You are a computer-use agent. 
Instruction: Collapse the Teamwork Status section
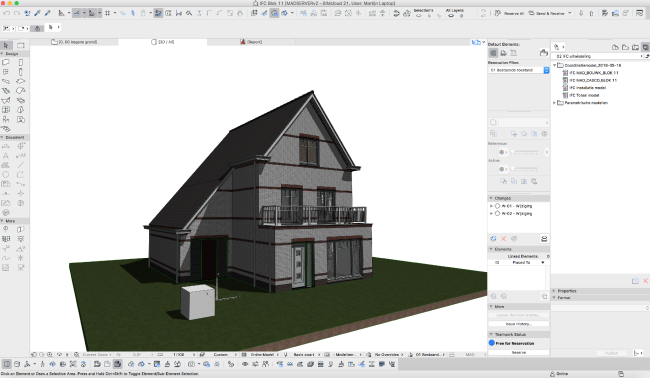[x=491, y=334]
